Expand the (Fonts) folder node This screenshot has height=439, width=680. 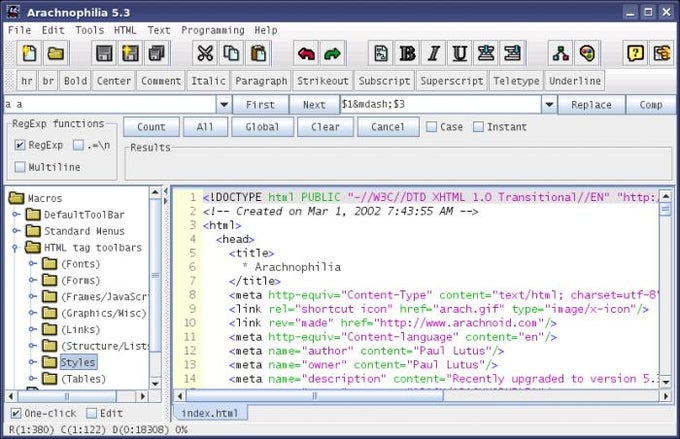point(33,263)
